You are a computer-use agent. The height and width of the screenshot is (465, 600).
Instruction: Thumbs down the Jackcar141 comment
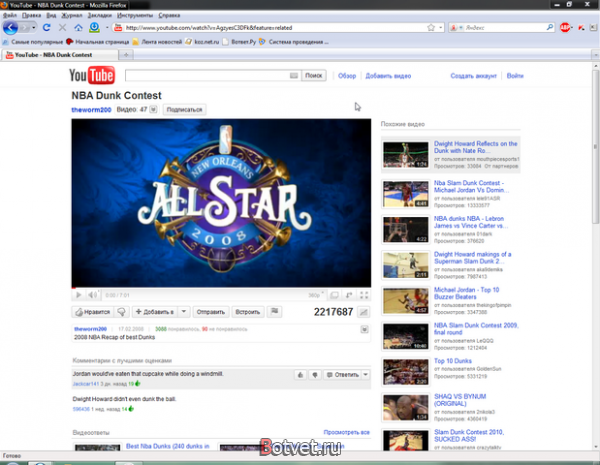[x=315, y=375]
